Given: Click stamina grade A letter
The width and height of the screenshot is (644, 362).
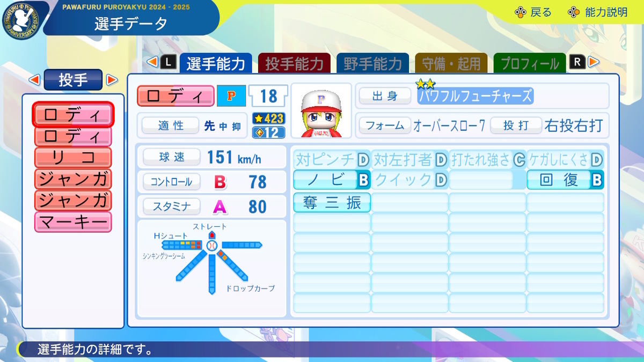Looking at the screenshot, I should tap(220, 206).
